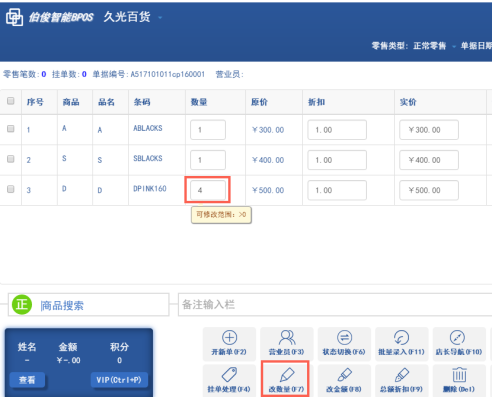
Task: Check the checkbox for row 2 SBLACKS
Action: click(11, 159)
